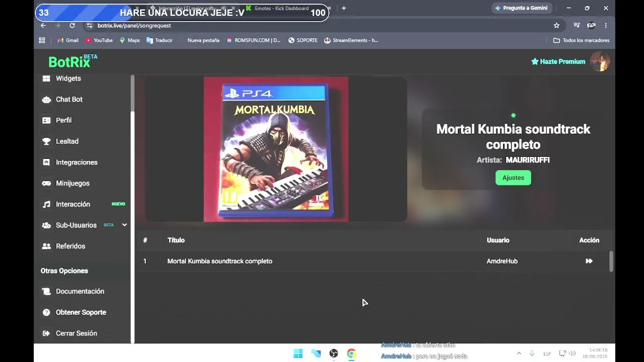Open the Lealtad section
The image size is (644, 362).
[67, 141]
